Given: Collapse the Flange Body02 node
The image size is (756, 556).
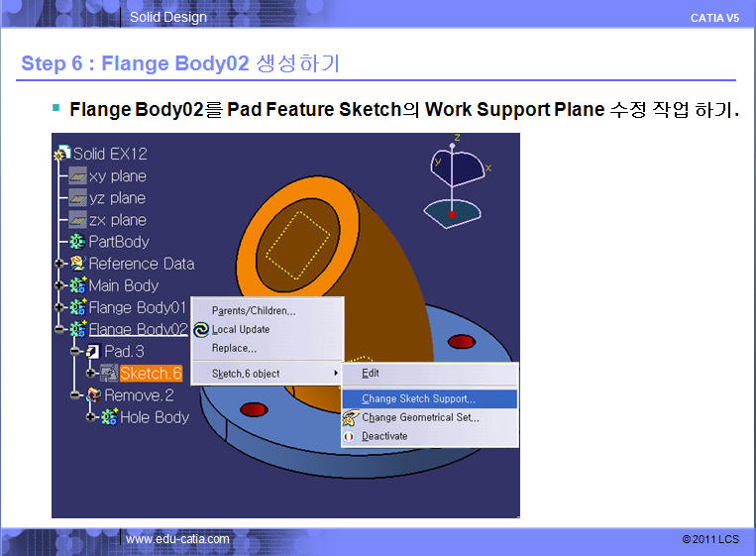Looking at the screenshot, I should [x=59, y=329].
